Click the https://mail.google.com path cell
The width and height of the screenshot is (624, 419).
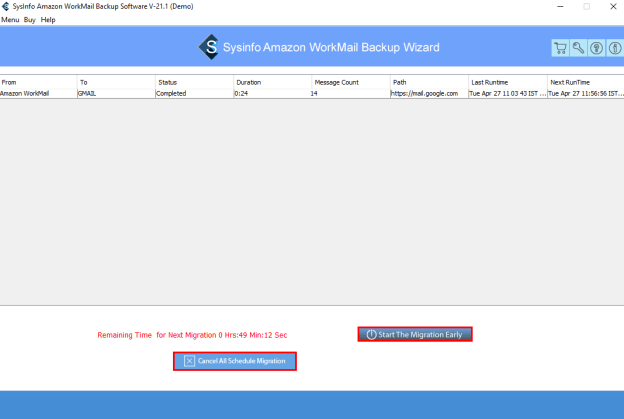[429, 94]
